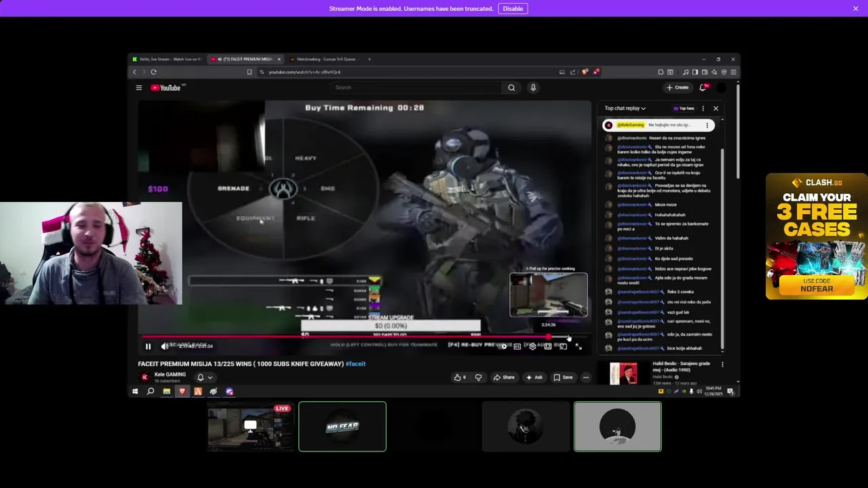Close the FACEIT PREMIUM MISIJA browser tab
The image size is (868, 488).
(x=279, y=59)
